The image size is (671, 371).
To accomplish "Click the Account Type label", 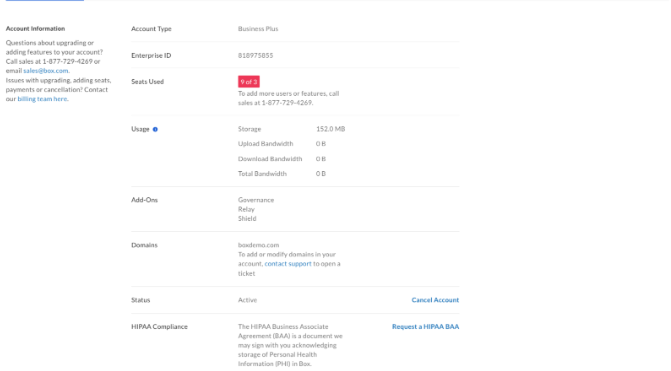I will point(151,29).
